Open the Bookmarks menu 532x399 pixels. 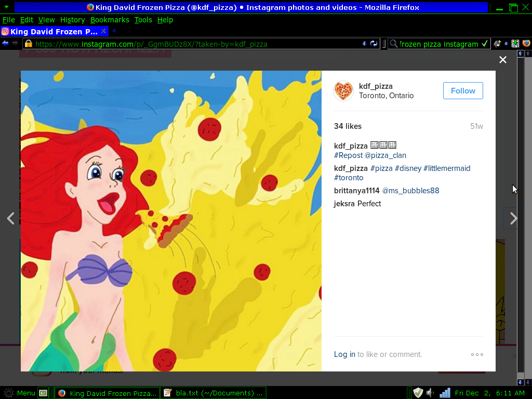pos(110,20)
